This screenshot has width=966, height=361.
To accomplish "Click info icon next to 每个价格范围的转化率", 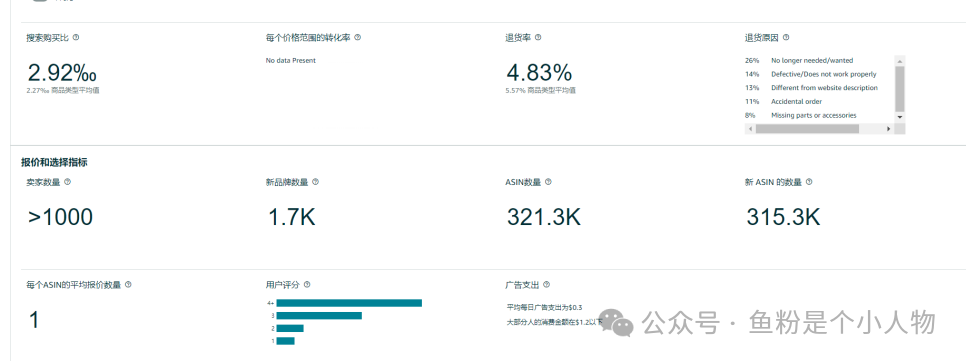I will pos(358,38).
